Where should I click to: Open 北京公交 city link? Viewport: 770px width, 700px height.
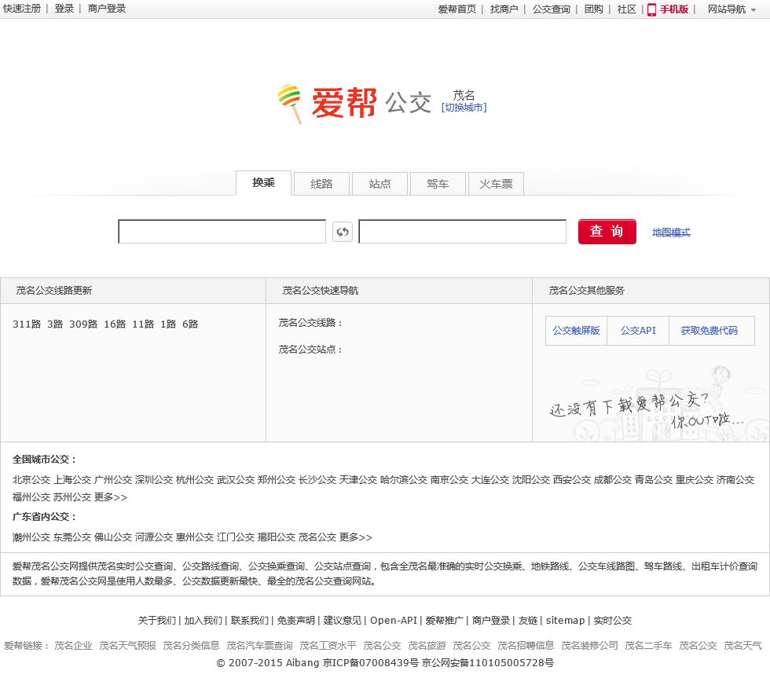[31, 479]
